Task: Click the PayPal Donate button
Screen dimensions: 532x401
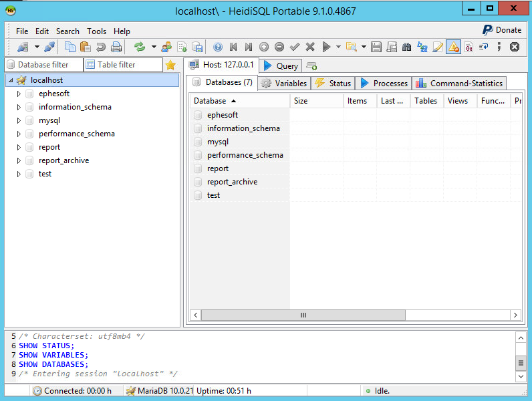Action: (x=502, y=30)
